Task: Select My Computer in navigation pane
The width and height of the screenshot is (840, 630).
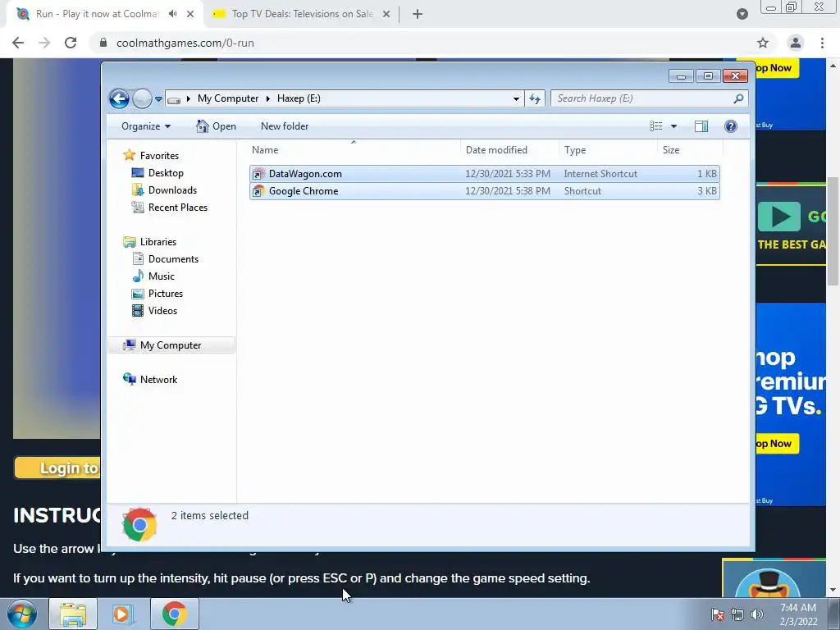Action: click(171, 345)
